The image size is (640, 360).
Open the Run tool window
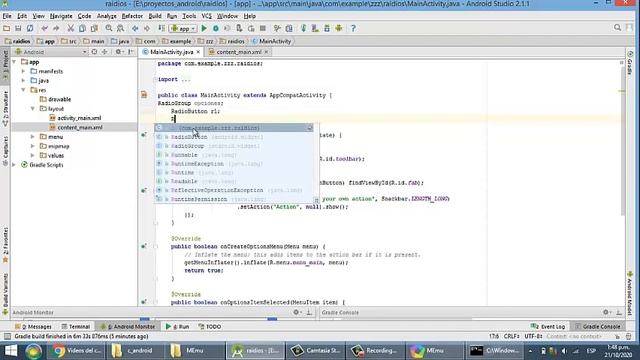[x=178, y=327]
